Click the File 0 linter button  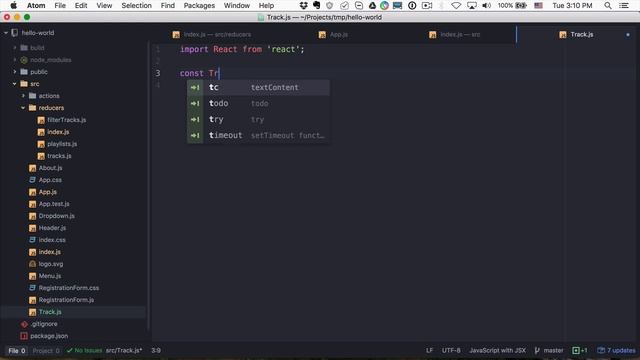(17, 351)
